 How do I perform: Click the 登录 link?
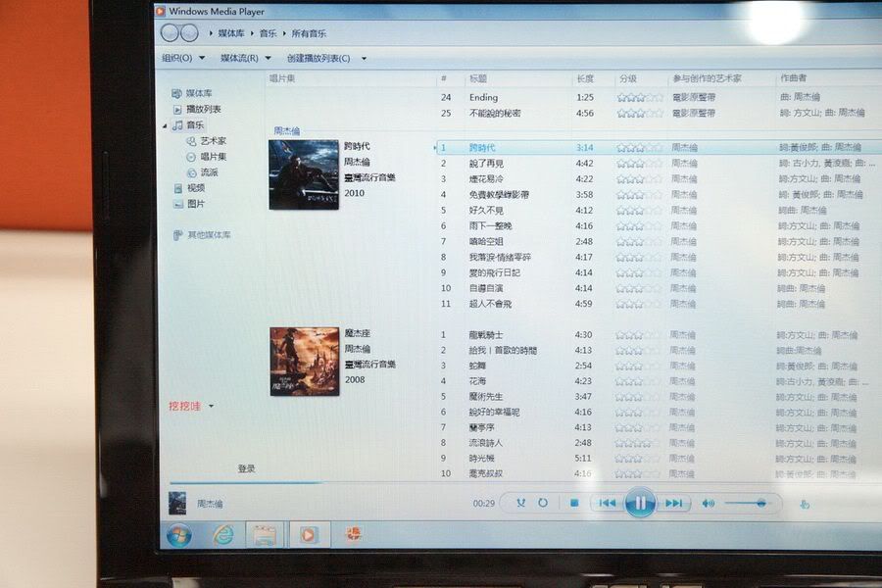[x=246, y=468]
